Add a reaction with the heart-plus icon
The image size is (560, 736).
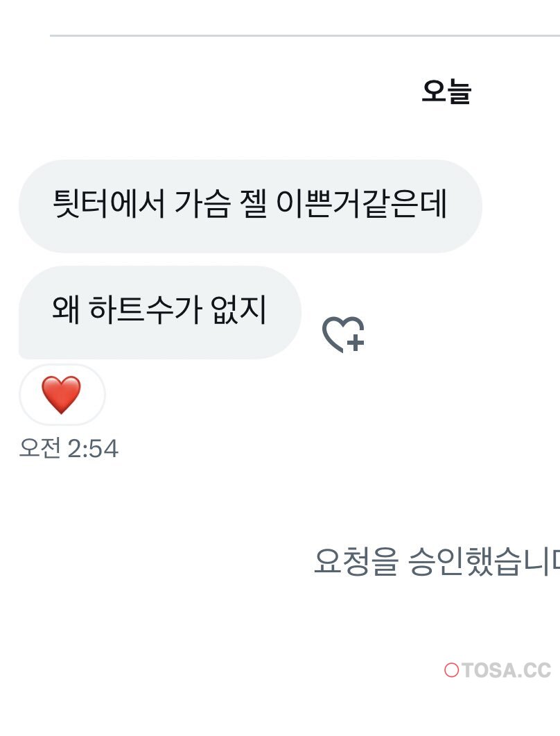coord(343,334)
